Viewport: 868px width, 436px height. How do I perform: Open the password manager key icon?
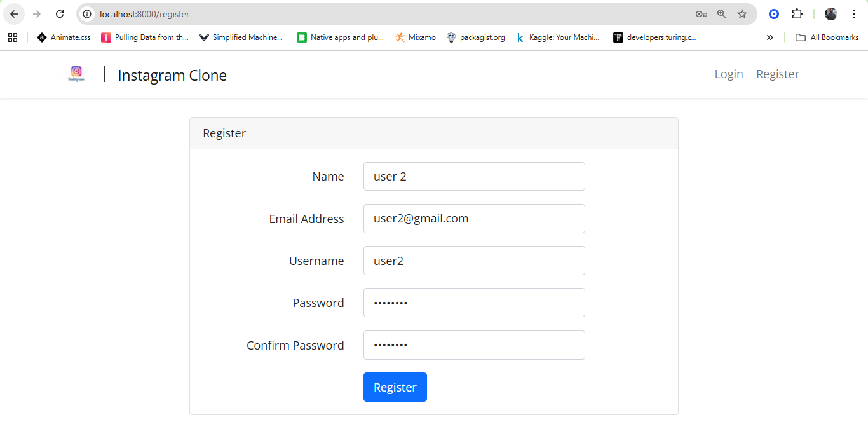click(702, 14)
